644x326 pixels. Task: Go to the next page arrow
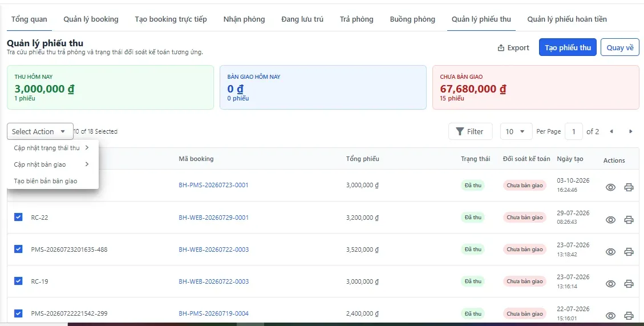(630, 131)
